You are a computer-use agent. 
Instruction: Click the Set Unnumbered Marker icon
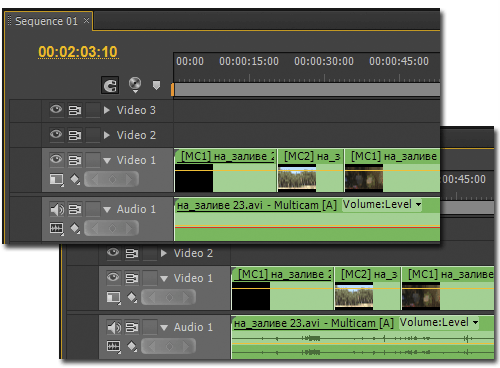(156, 85)
